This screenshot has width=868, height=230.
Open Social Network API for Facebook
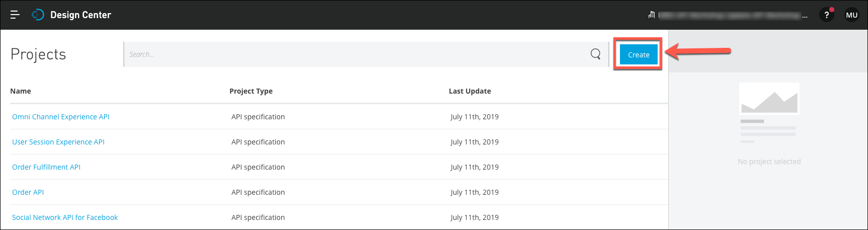pos(65,217)
